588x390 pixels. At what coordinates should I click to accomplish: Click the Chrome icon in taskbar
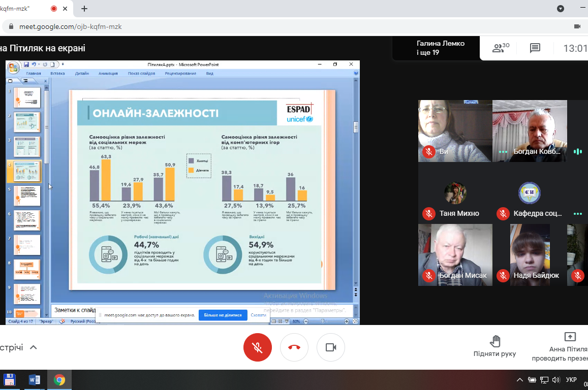click(59, 379)
